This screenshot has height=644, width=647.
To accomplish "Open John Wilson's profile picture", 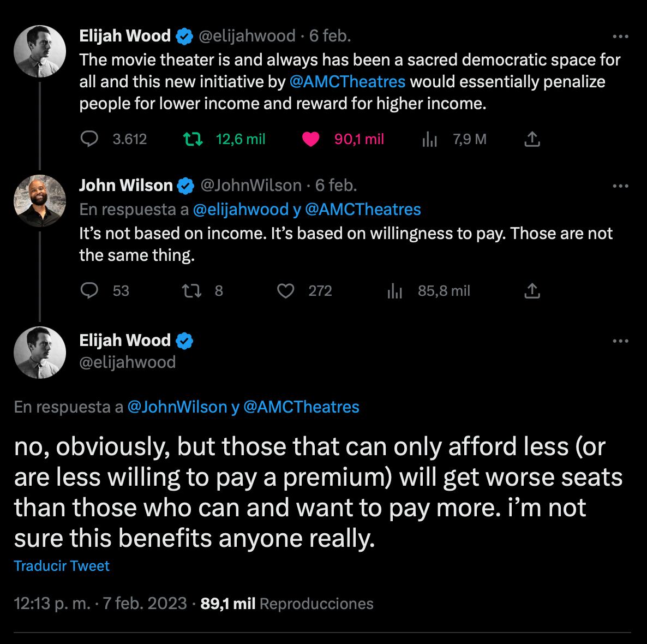I will pyautogui.click(x=39, y=201).
